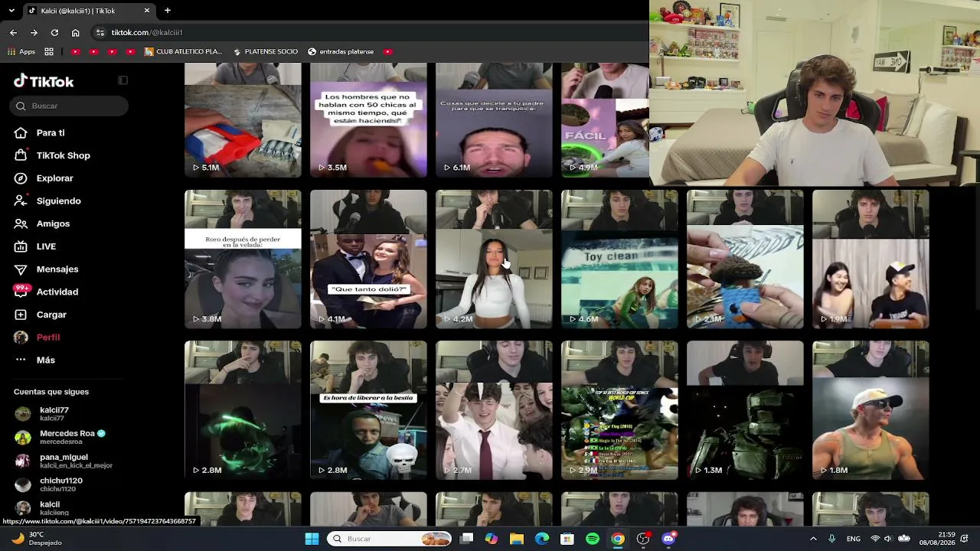Open the video with 1.3M views
Viewport: 980px width, 551px height.
[745, 410]
